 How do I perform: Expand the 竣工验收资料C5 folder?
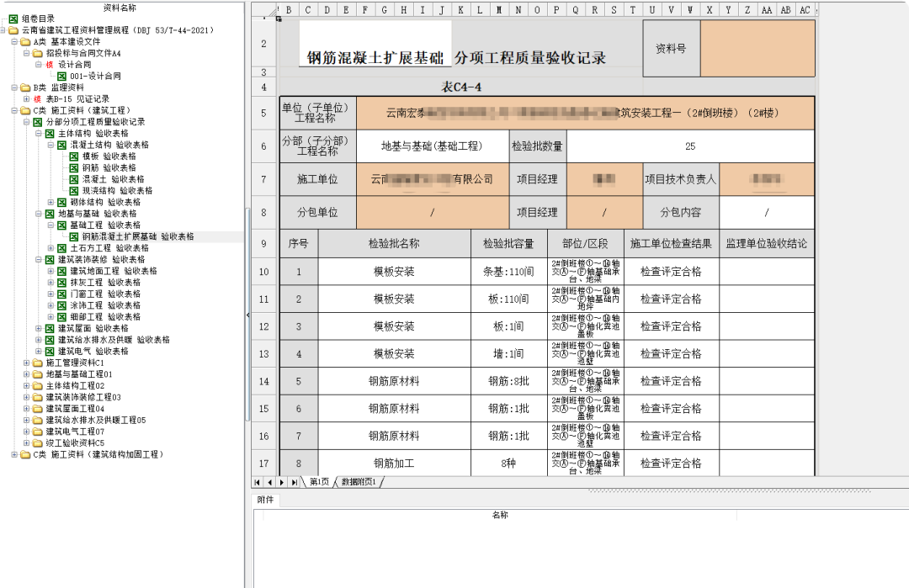pyautogui.click(x=27, y=443)
